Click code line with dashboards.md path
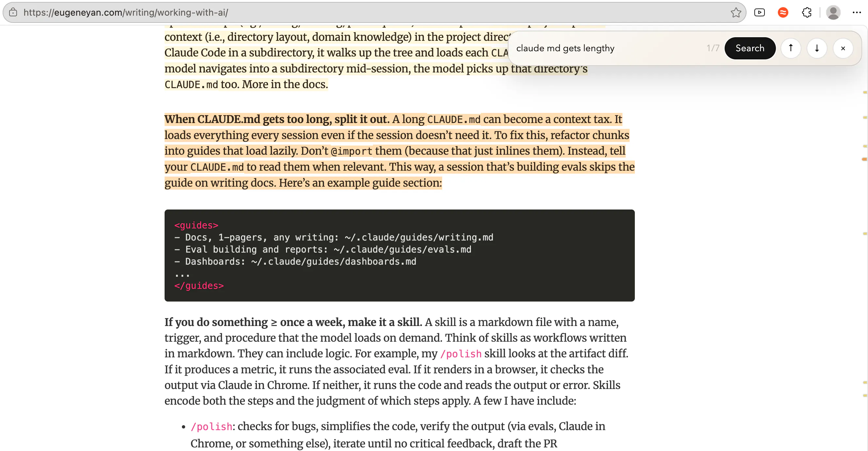 tap(295, 261)
